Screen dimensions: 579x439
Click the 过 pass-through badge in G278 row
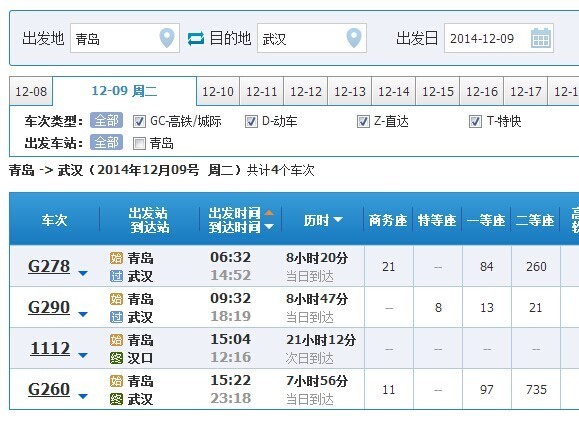(116, 276)
